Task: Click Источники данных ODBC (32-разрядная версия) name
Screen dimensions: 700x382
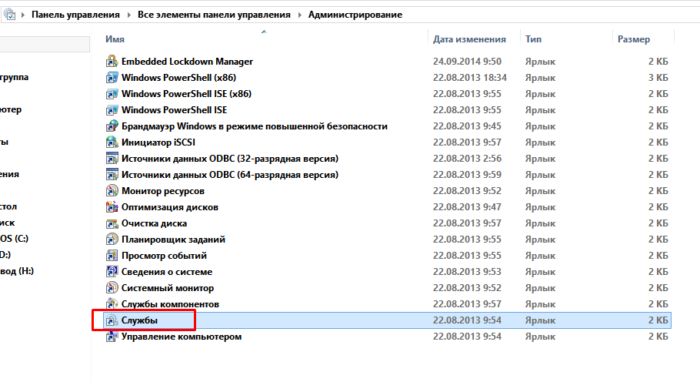Action: (x=230, y=158)
